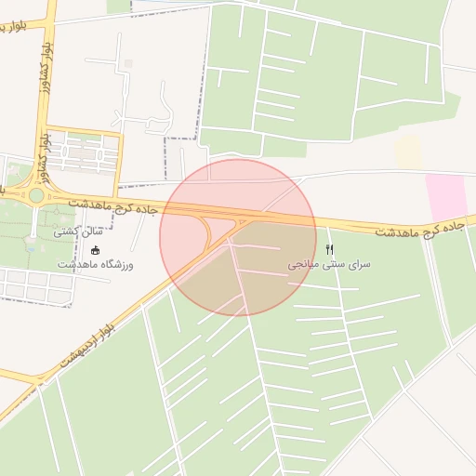Click the pink land parcel
Screen dimensions: 476x476
446,197
